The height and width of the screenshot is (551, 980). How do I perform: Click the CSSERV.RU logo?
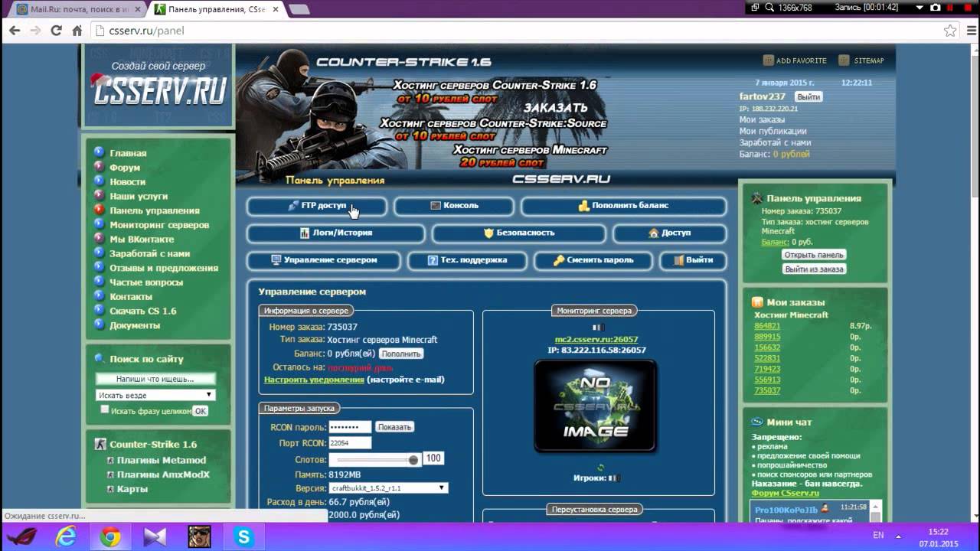[159, 92]
